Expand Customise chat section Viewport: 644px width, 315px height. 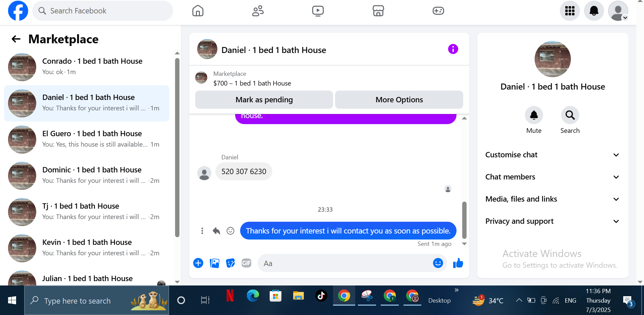coord(552,155)
